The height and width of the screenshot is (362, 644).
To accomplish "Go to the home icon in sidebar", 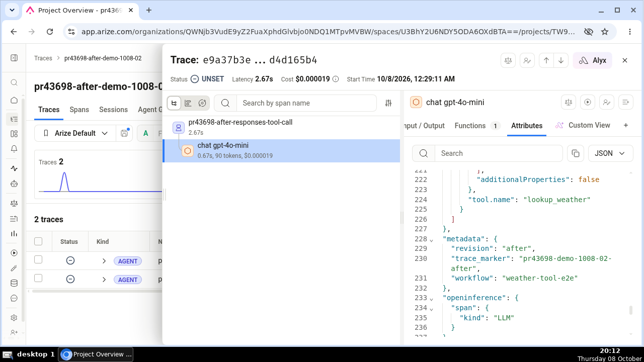I will coord(14,100).
